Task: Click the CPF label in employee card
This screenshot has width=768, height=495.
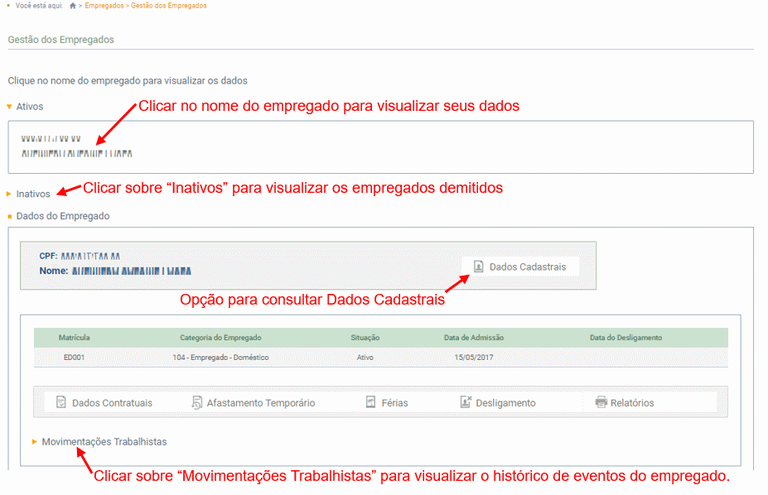Action: (48, 256)
